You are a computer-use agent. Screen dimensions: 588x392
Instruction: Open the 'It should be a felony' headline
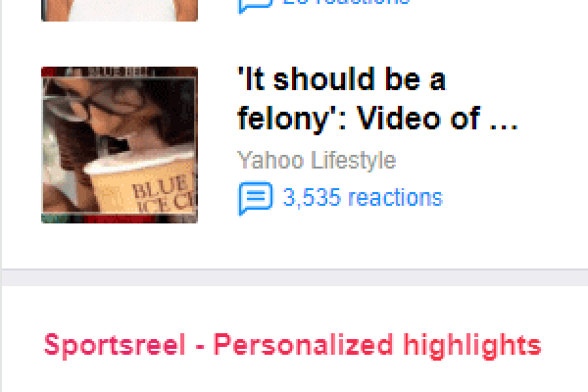pyautogui.click(x=377, y=99)
